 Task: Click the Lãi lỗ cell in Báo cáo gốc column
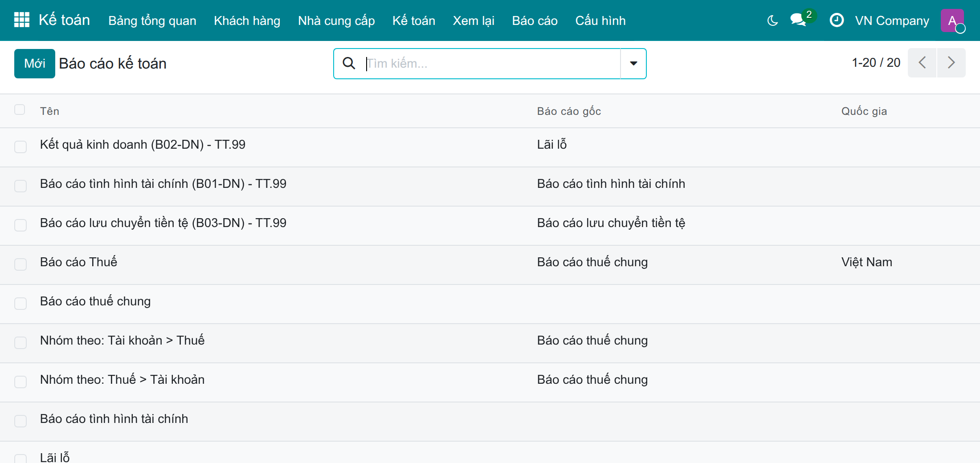(x=551, y=144)
